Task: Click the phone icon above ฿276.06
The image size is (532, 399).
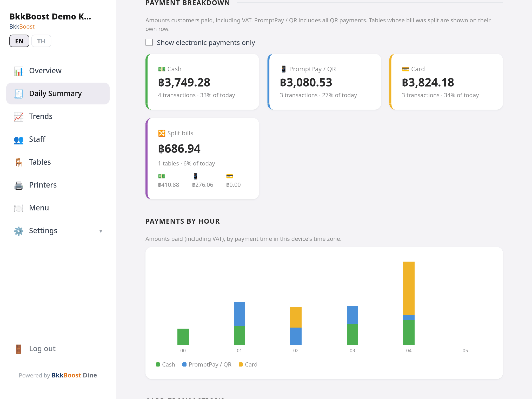Action: tap(195, 176)
